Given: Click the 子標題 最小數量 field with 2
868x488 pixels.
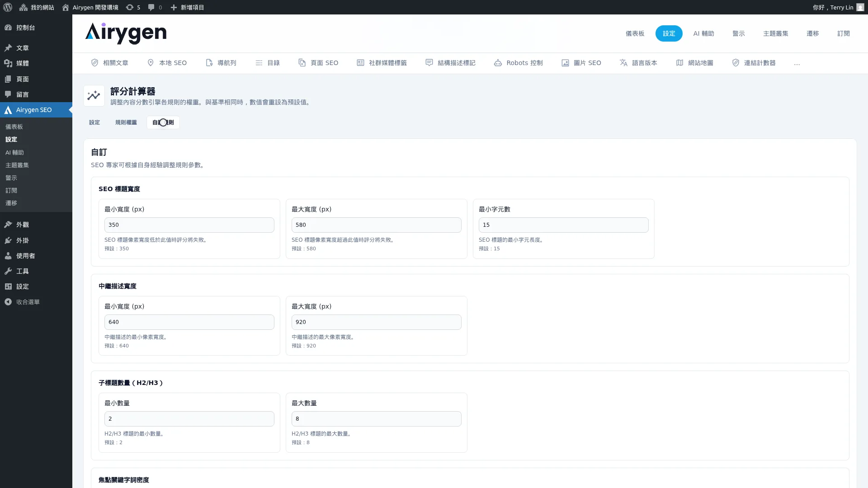Looking at the screenshot, I should (x=189, y=419).
